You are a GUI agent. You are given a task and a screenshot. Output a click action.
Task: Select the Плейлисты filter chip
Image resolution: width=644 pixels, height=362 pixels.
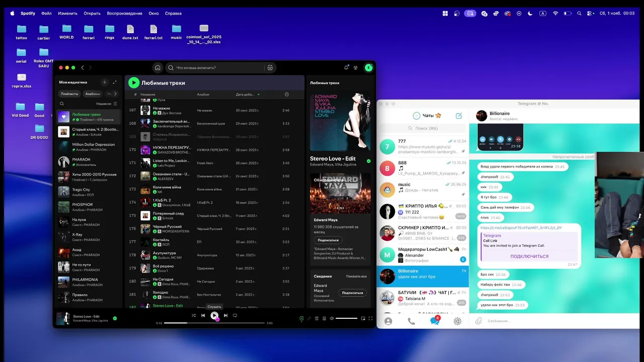click(69, 94)
